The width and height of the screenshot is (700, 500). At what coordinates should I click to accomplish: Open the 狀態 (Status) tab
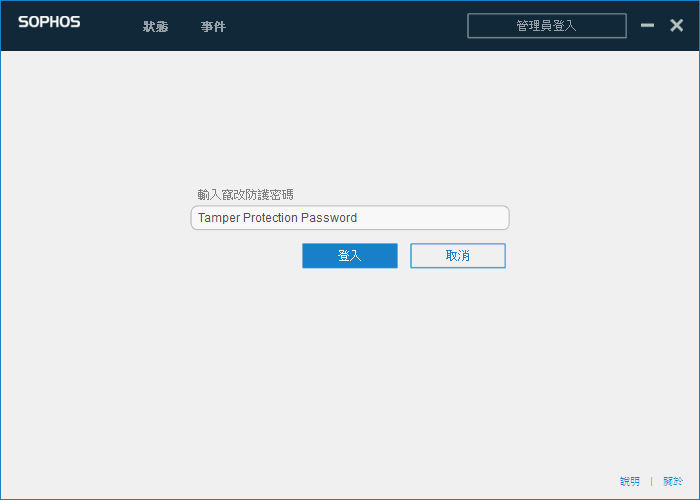tap(155, 26)
